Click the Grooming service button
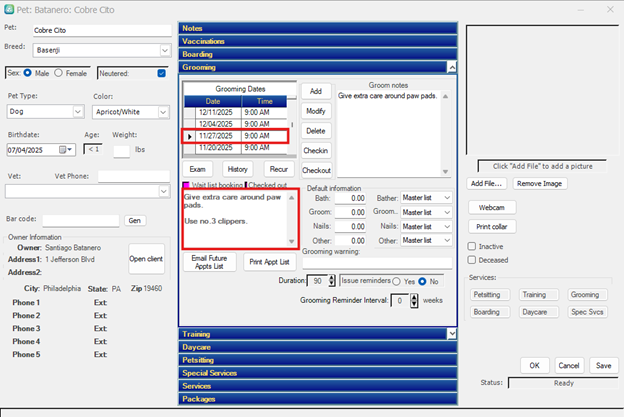This screenshot has width=624, height=417. [585, 294]
